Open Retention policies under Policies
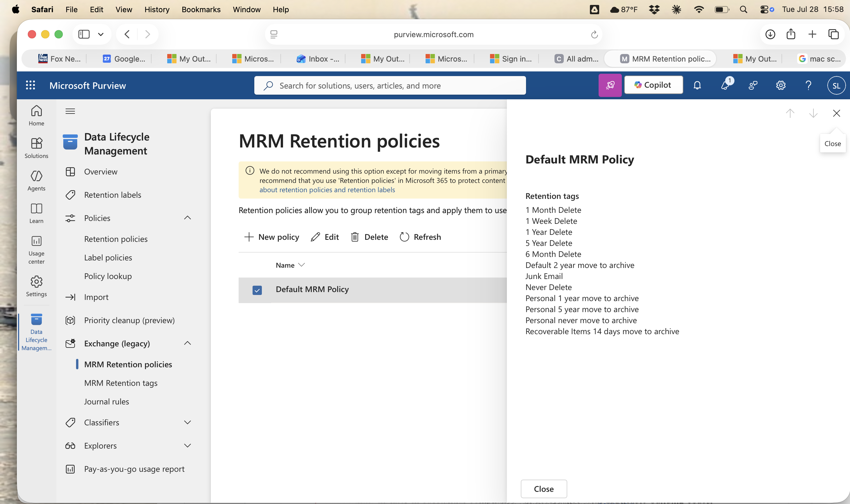Viewport: 850px width, 504px height. point(116,239)
